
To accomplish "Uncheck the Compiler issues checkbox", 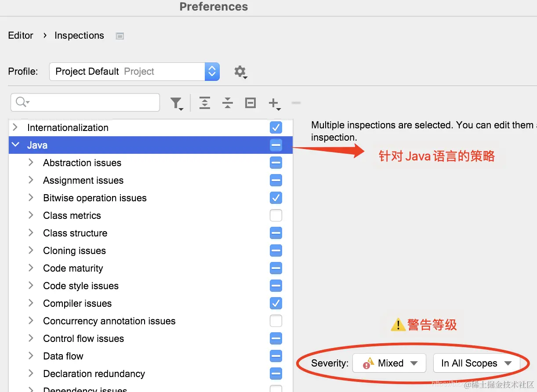I will [x=276, y=303].
